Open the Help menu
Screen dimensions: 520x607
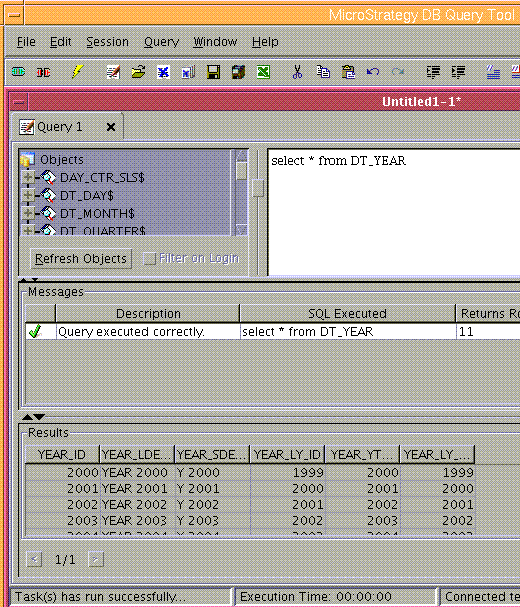coord(265,42)
